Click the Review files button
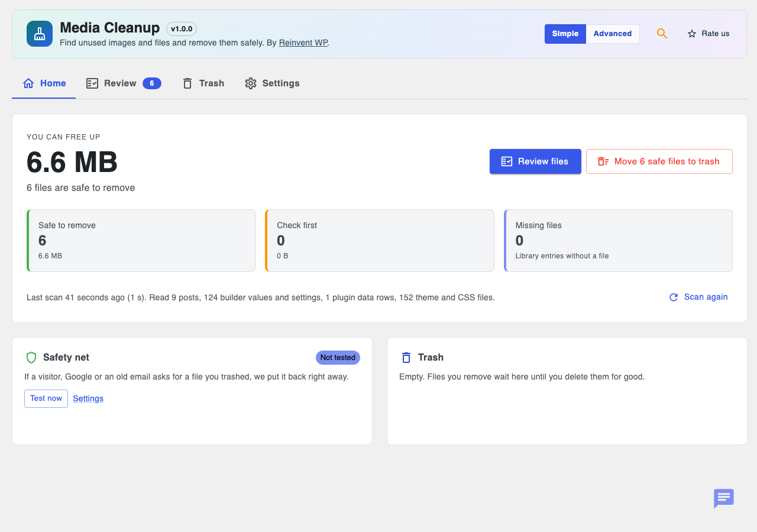Screen dimensions: 757x532 (x=535, y=161)
